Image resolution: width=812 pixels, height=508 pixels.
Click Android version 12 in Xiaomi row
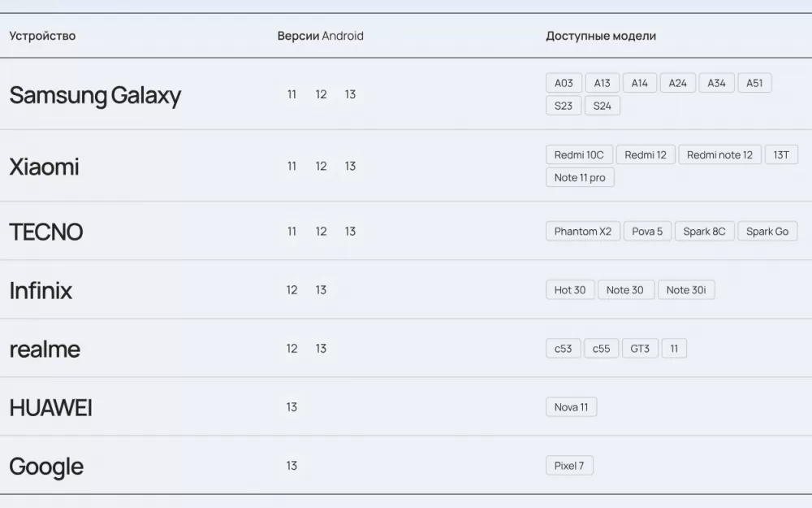click(x=321, y=166)
